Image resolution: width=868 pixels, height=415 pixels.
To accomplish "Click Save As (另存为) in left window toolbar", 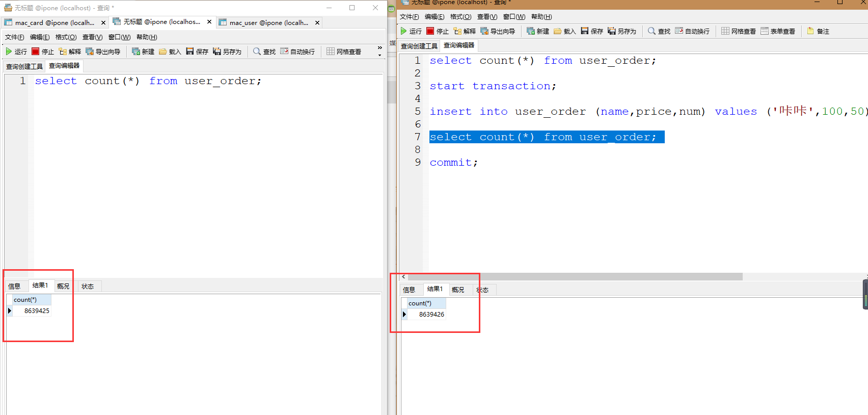I will 227,51.
